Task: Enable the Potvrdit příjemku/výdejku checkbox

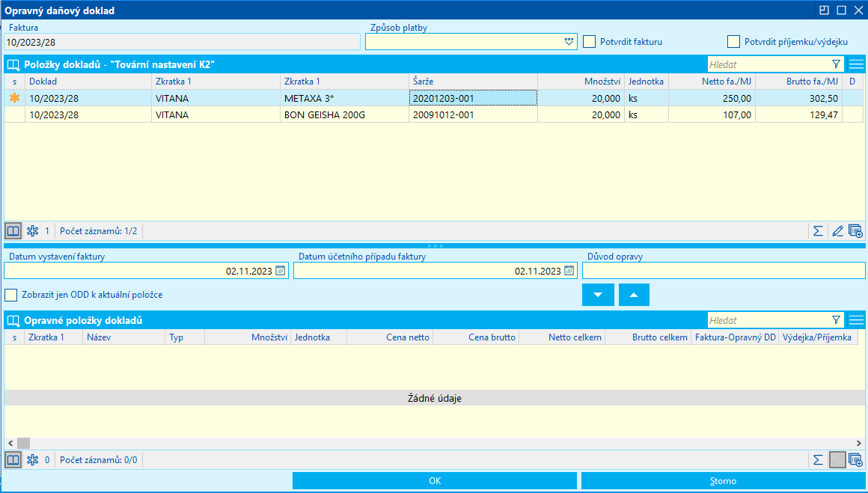Action: tap(733, 41)
